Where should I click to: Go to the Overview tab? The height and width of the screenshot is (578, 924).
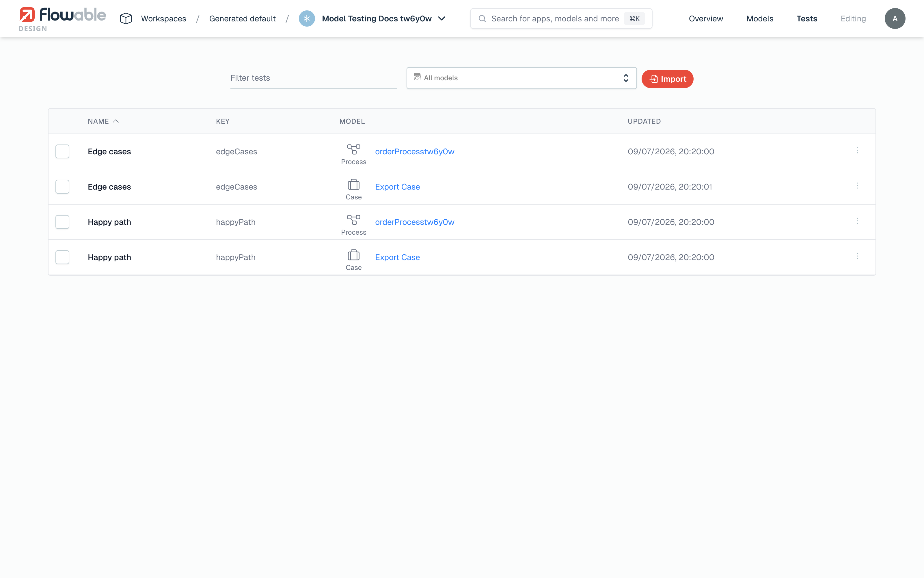[x=706, y=18]
